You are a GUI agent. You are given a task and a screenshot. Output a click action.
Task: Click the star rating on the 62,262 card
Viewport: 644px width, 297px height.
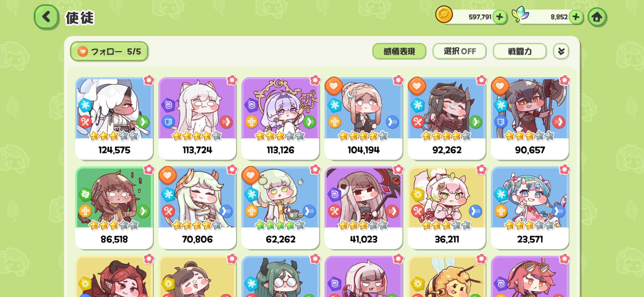tap(280, 225)
